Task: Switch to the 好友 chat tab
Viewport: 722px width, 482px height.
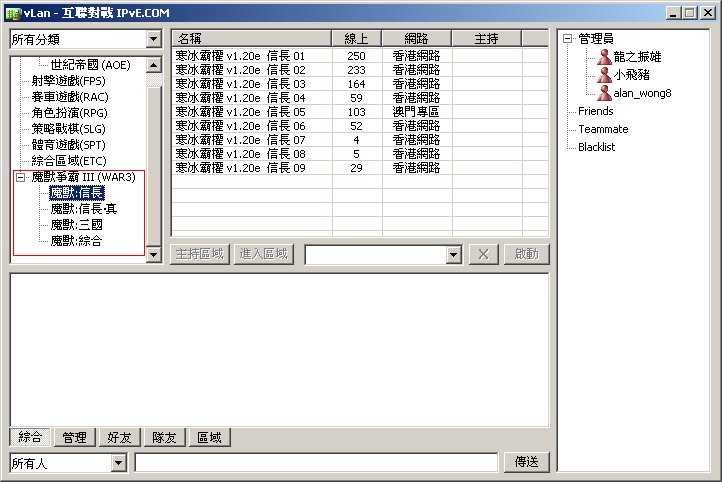Action: 119,437
